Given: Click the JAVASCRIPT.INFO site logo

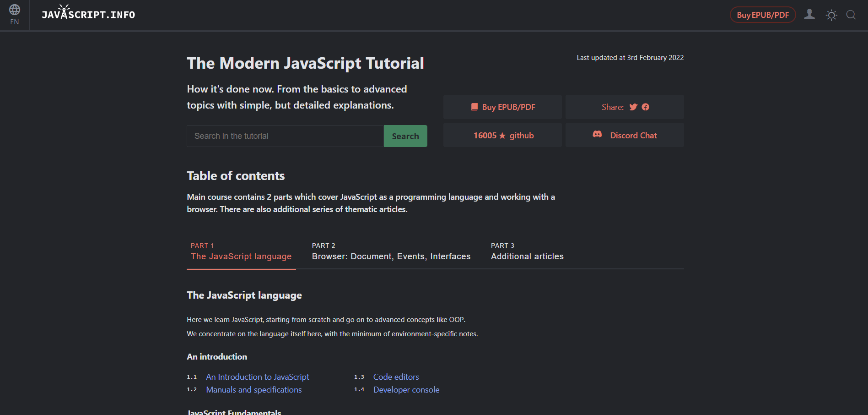Looking at the screenshot, I should pos(88,13).
